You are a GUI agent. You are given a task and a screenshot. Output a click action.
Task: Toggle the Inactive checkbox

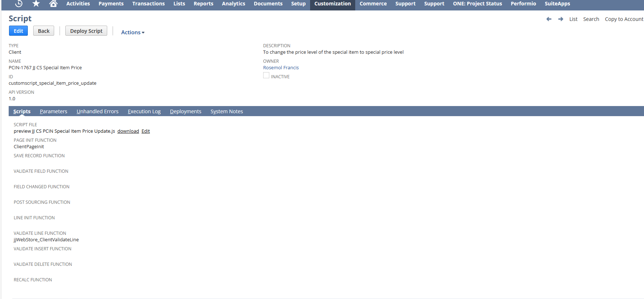point(266,75)
